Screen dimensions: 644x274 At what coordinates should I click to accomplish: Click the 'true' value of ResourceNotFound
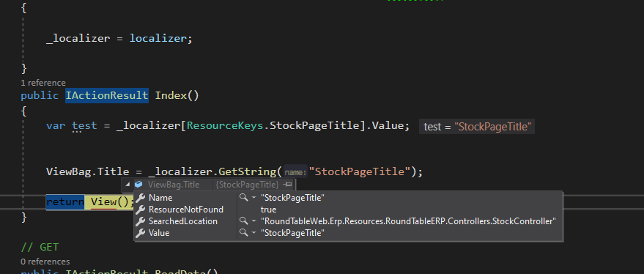(269, 210)
